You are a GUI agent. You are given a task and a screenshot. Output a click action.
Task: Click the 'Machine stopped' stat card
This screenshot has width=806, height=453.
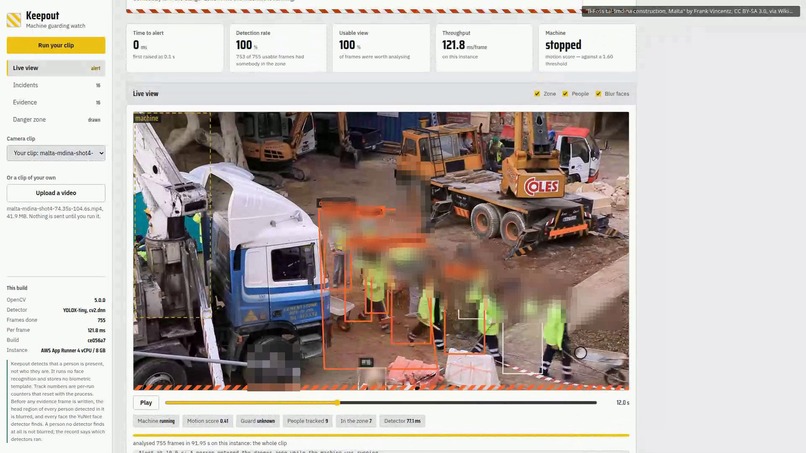(x=588, y=47)
